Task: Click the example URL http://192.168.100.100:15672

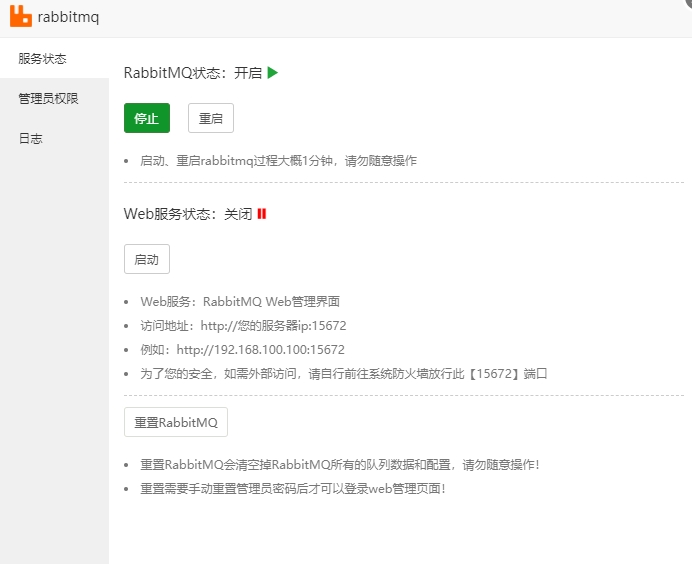Action: click(x=260, y=350)
